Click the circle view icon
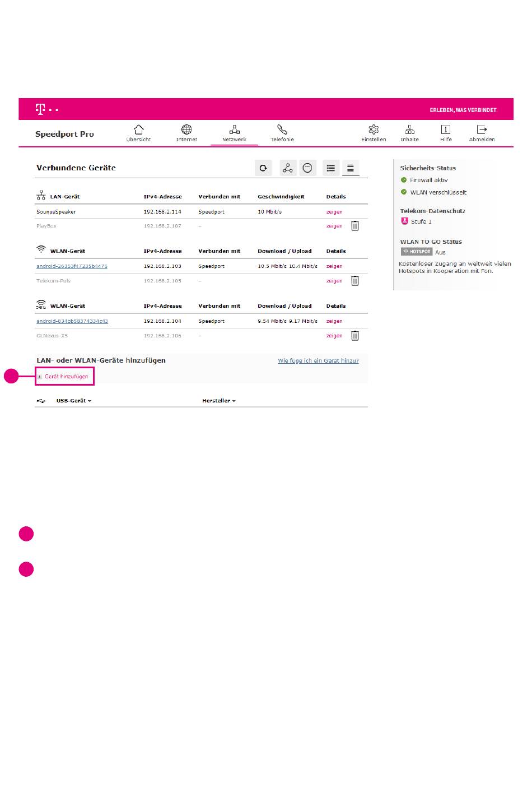The width and height of the screenshot is (532, 792). [x=307, y=168]
